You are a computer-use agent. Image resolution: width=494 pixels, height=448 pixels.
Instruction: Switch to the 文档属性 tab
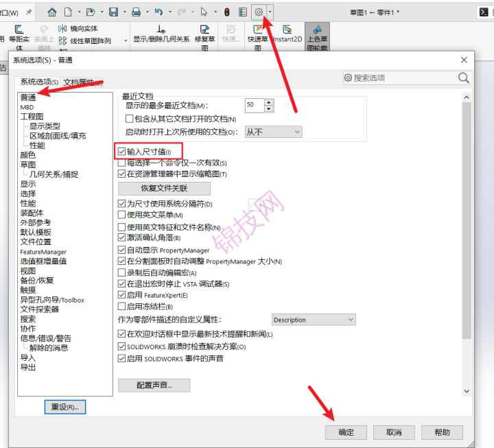[82, 82]
